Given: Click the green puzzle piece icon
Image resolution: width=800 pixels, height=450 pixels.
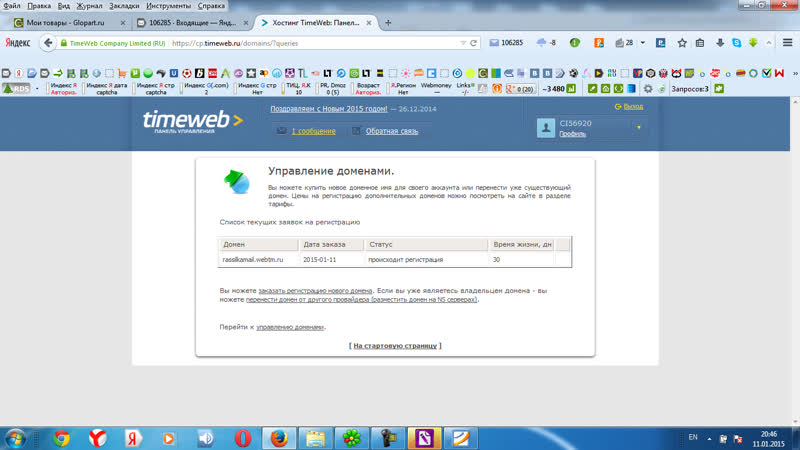Looking at the screenshot, I should point(719,89).
